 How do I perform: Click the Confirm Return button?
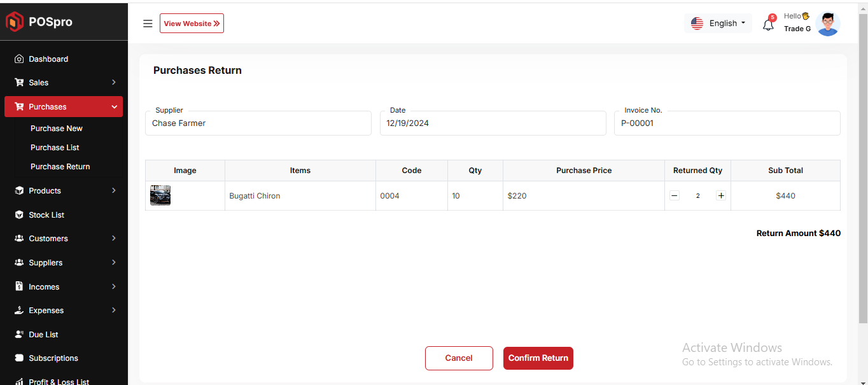[x=538, y=358]
